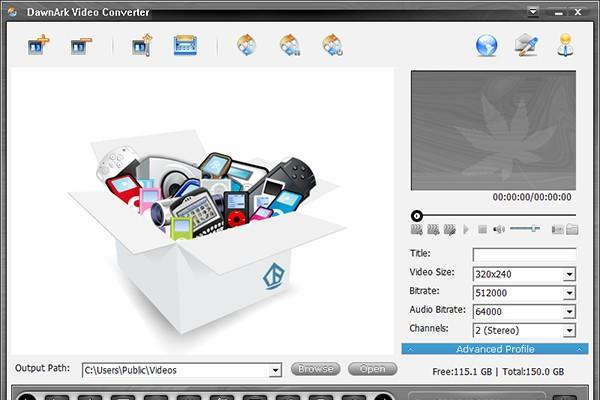Expand the Advanced Profile panel
This screenshot has height=400, width=600.
495,349
